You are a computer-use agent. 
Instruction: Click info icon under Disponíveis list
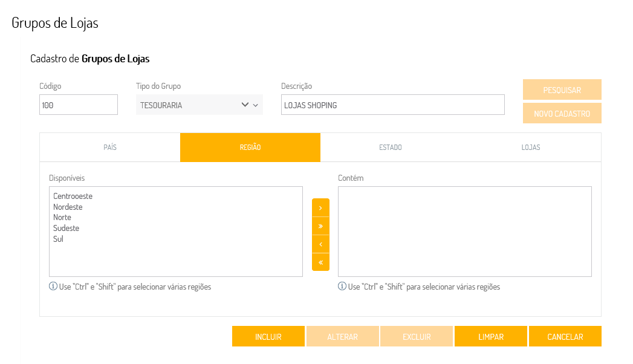coord(53,287)
